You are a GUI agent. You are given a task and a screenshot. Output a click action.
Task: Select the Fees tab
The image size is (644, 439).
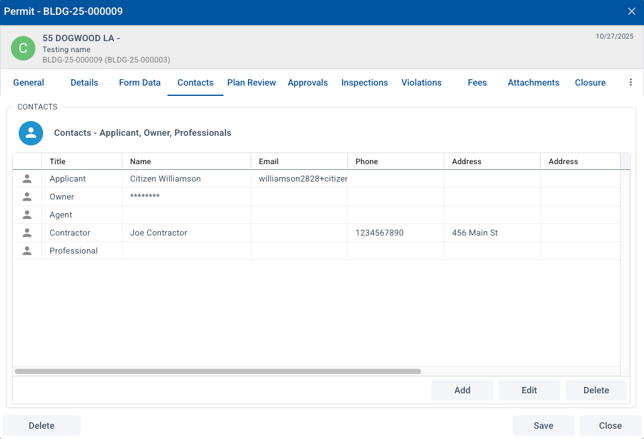point(477,83)
